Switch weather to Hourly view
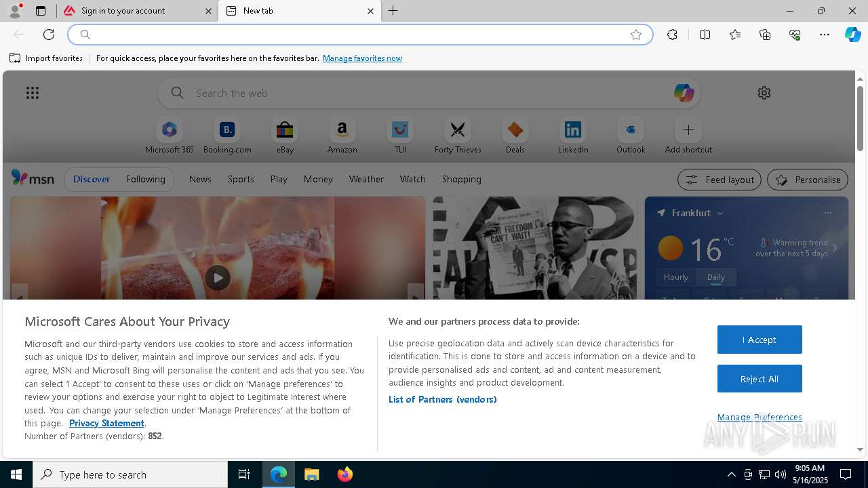 676,277
